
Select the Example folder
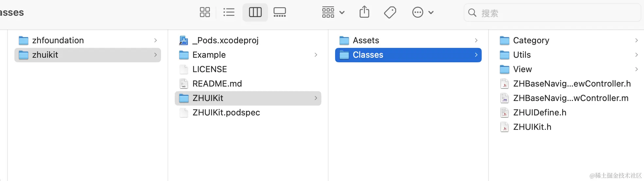click(x=209, y=55)
